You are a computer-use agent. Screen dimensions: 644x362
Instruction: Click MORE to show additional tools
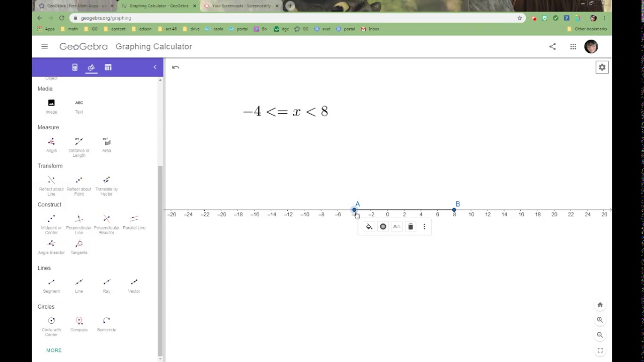pyautogui.click(x=54, y=350)
